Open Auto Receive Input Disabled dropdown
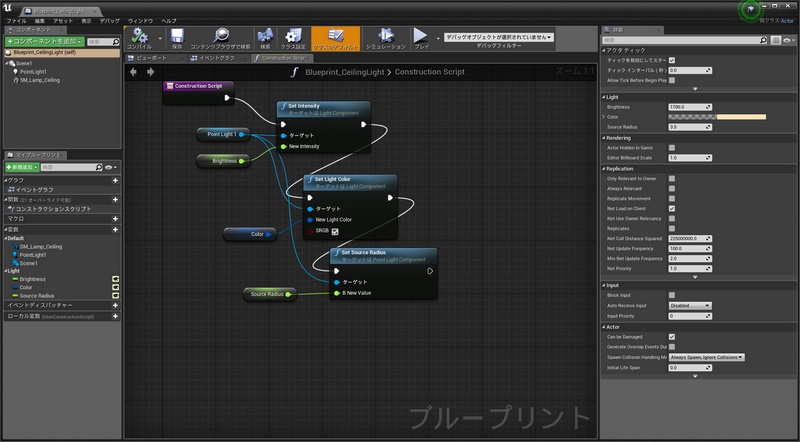 (x=690, y=306)
